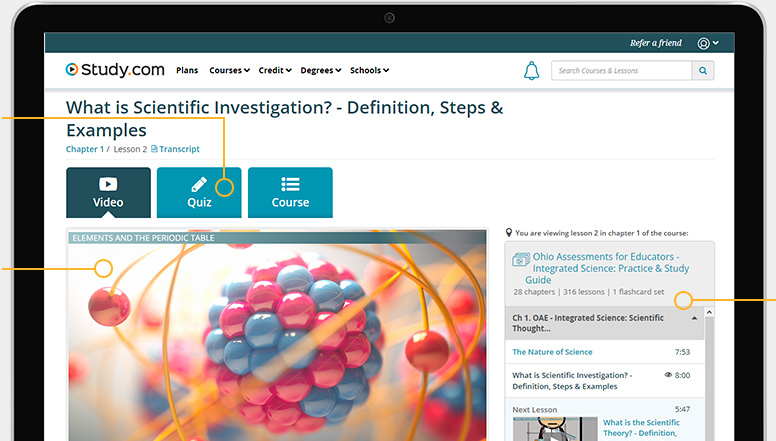
Task: Open the notifications bell
Action: point(531,71)
